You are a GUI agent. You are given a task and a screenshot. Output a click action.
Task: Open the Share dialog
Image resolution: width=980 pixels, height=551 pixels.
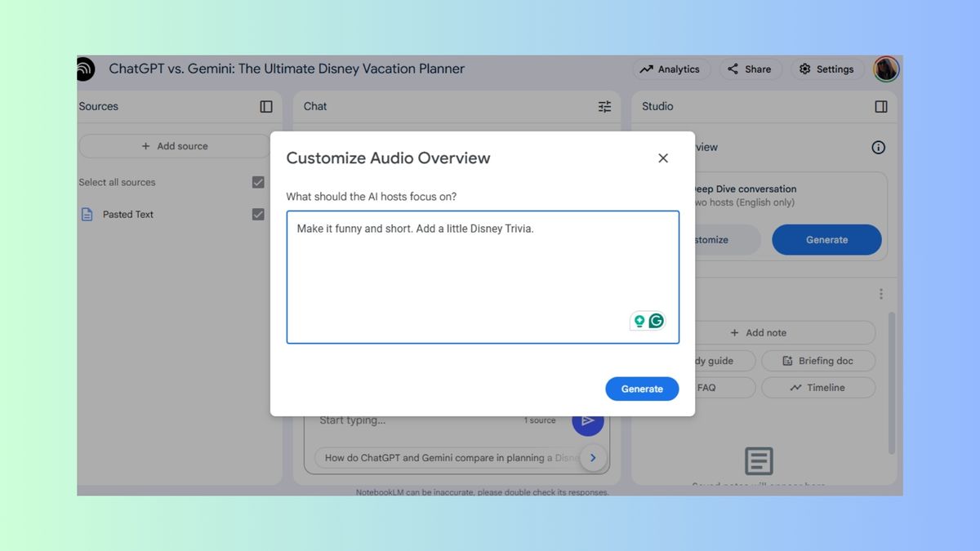750,69
